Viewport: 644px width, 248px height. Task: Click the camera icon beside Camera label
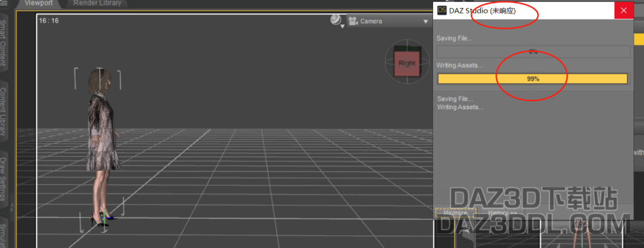[352, 21]
